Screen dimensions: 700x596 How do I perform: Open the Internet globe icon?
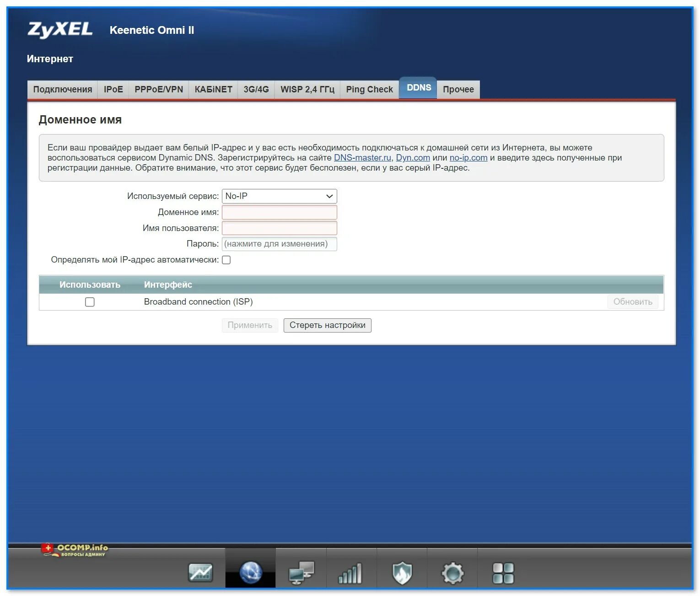(x=251, y=572)
